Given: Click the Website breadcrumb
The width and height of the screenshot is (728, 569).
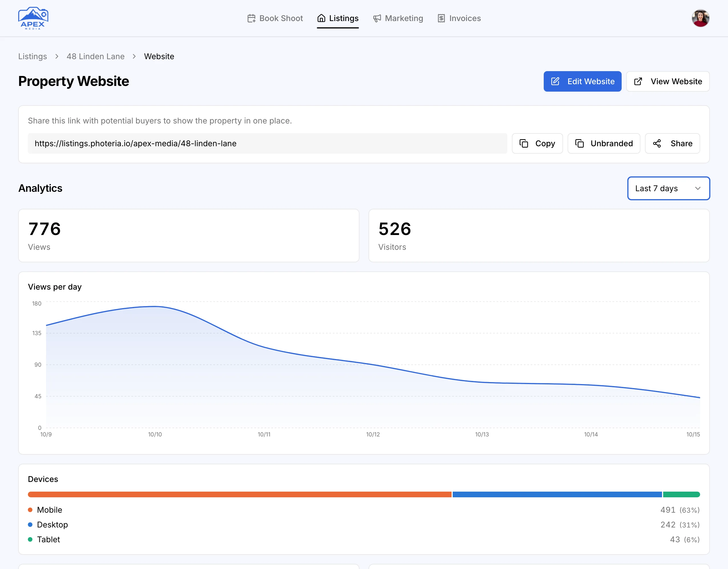Looking at the screenshot, I should pyautogui.click(x=159, y=56).
